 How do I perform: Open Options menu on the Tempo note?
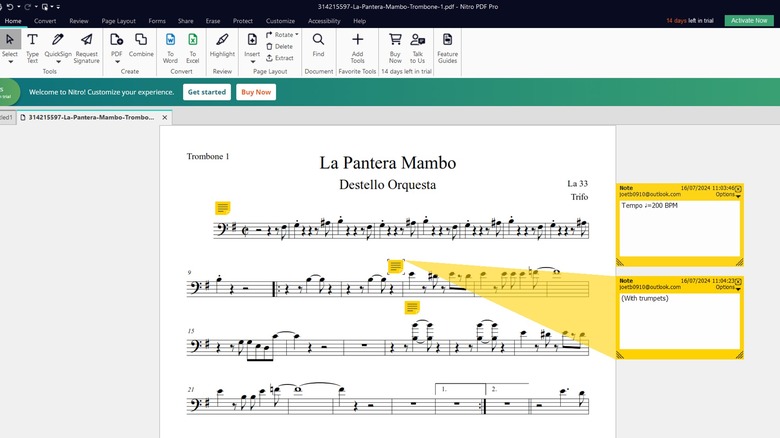click(727, 194)
